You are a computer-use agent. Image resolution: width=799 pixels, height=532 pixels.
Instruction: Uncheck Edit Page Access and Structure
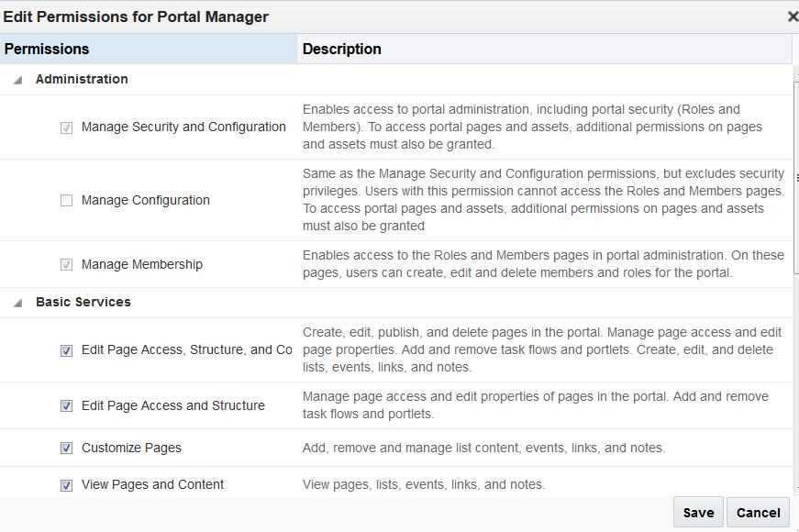coord(66,405)
